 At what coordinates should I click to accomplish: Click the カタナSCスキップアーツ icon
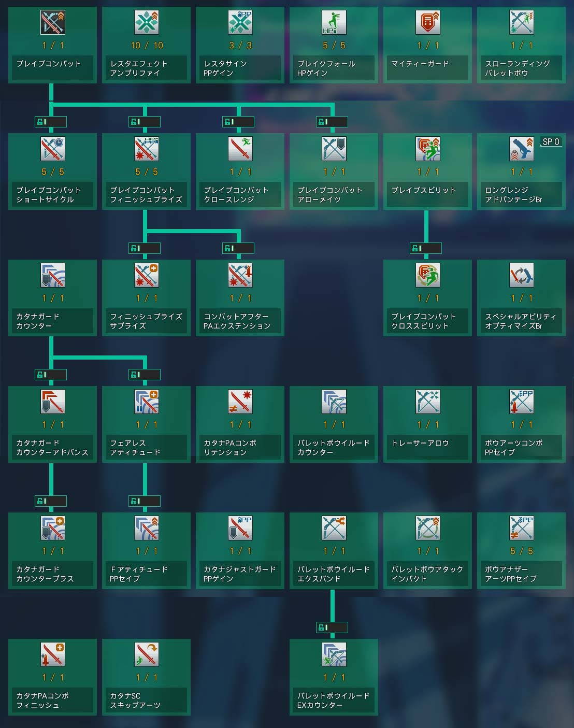coord(146,654)
